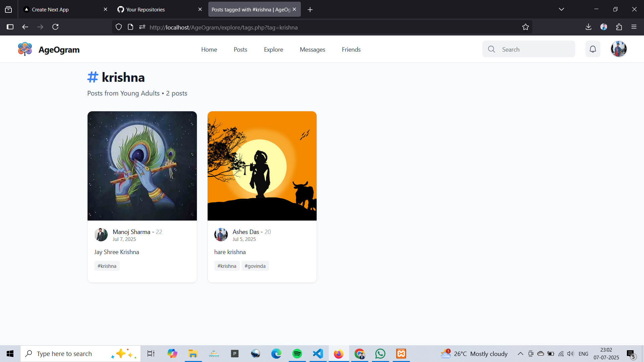Open the Krishna sunset silhouette post image
The width and height of the screenshot is (644, 362).
[x=262, y=166]
